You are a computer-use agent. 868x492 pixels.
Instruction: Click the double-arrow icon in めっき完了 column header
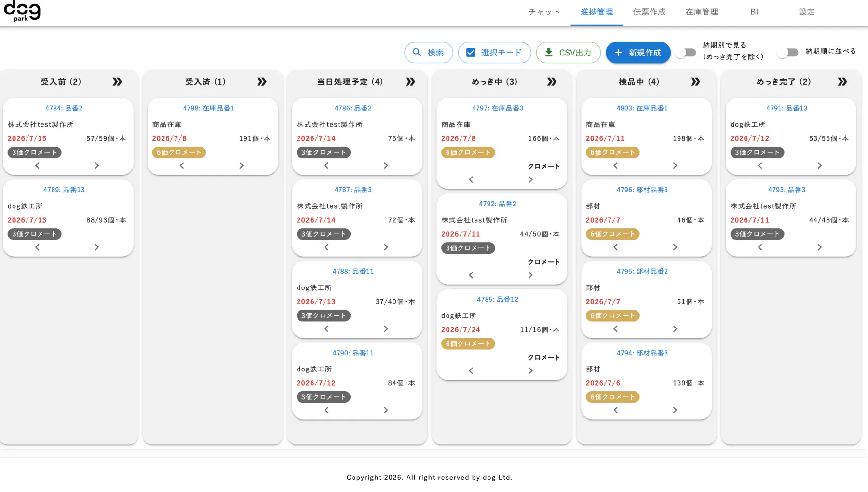click(842, 82)
